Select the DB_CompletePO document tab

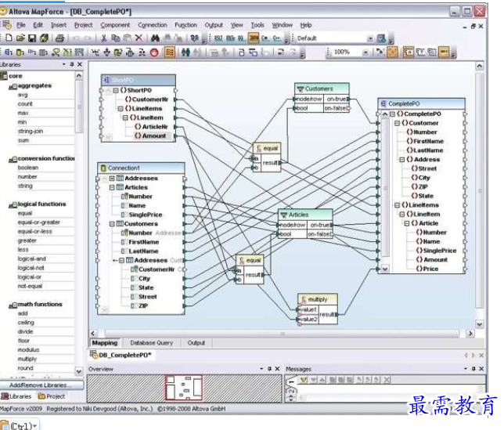coord(121,355)
